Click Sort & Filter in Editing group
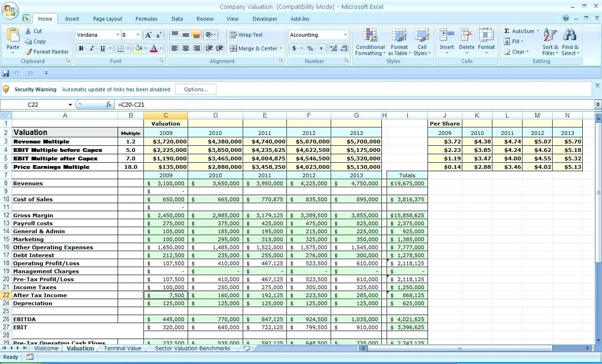Viewport: 602px width, 364px height. coord(549,41)
